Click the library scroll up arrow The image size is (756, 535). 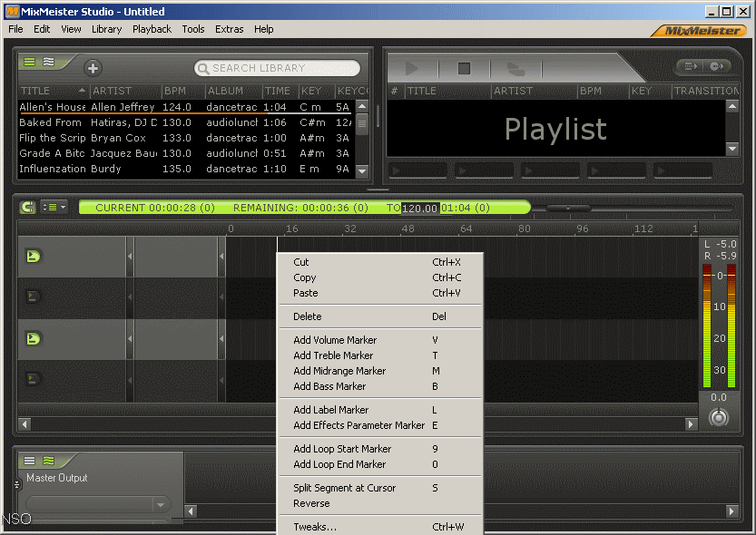(362, 106)
